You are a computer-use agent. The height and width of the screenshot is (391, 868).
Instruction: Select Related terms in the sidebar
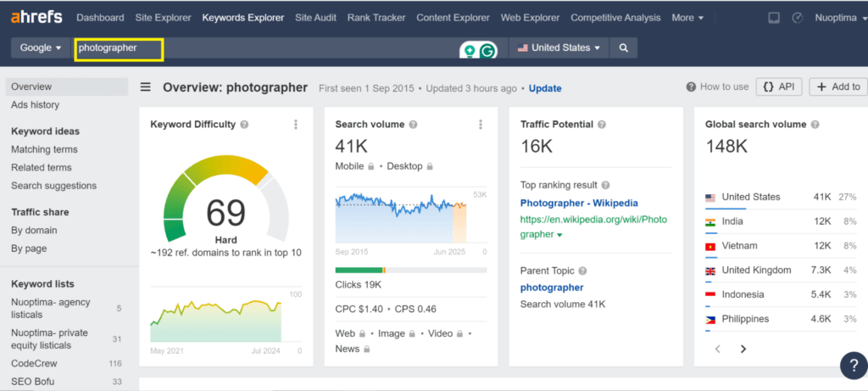42,167
